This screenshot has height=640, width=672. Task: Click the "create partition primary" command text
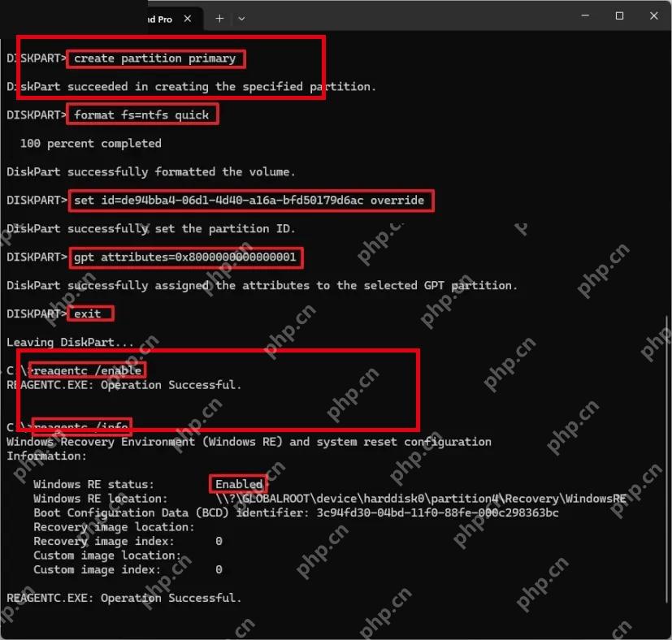pyautogui.click(x=154, y=58)
